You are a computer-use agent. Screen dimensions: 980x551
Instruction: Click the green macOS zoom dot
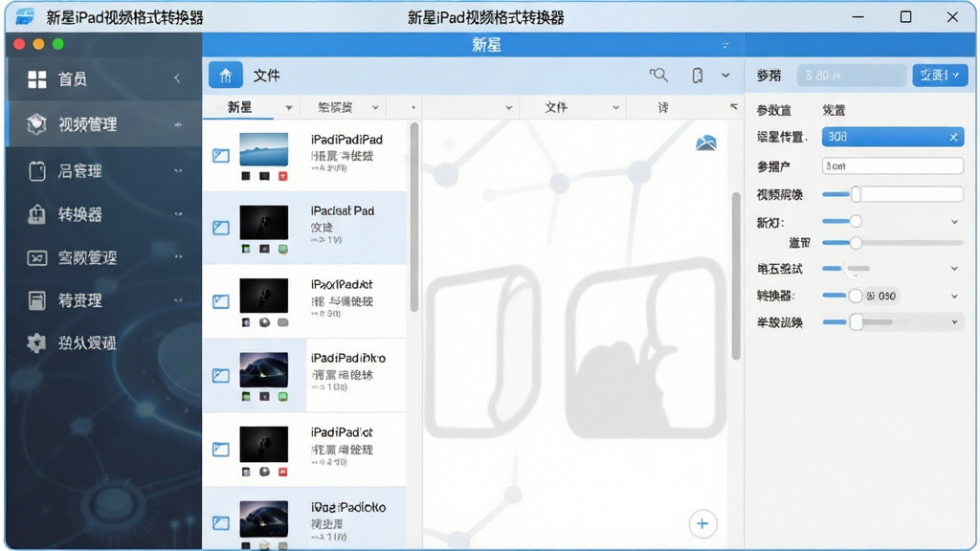(x=58, y=44)
